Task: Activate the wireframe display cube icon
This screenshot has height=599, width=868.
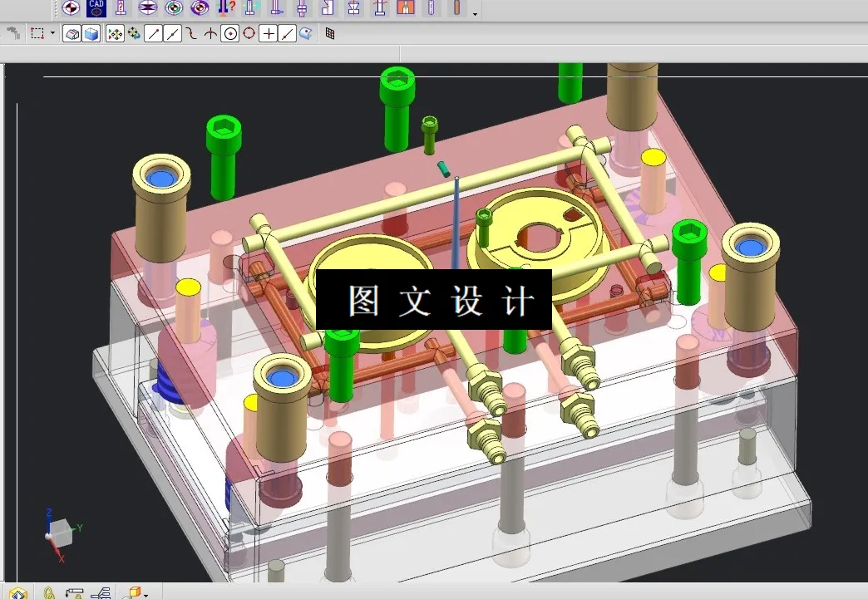Action: 71,33
